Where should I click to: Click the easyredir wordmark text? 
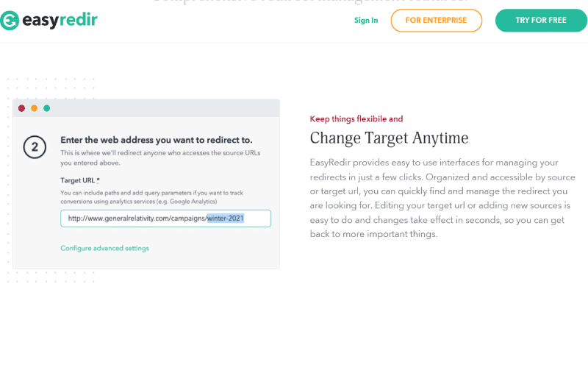tap(60, 20)
